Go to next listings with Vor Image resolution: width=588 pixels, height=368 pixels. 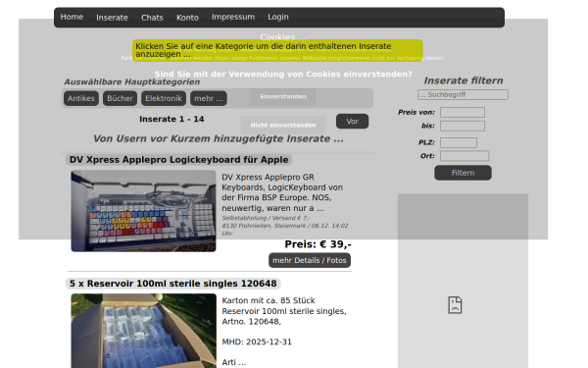coord(352,122)
